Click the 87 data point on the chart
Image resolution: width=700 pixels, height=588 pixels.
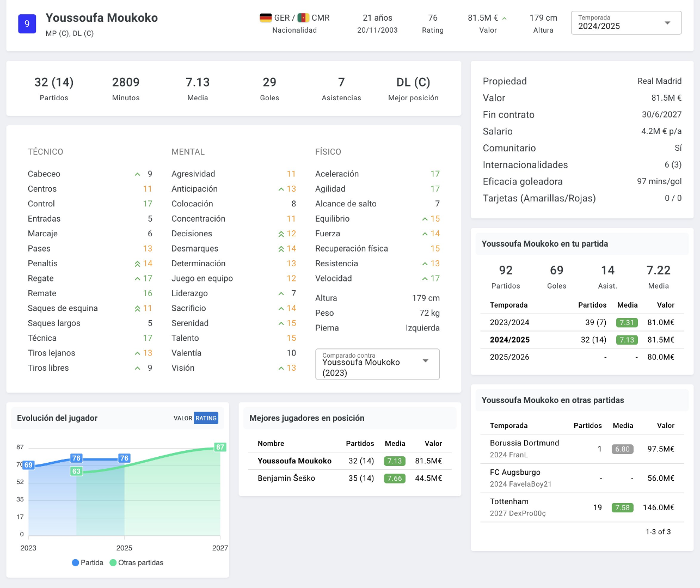coord(220,447)
